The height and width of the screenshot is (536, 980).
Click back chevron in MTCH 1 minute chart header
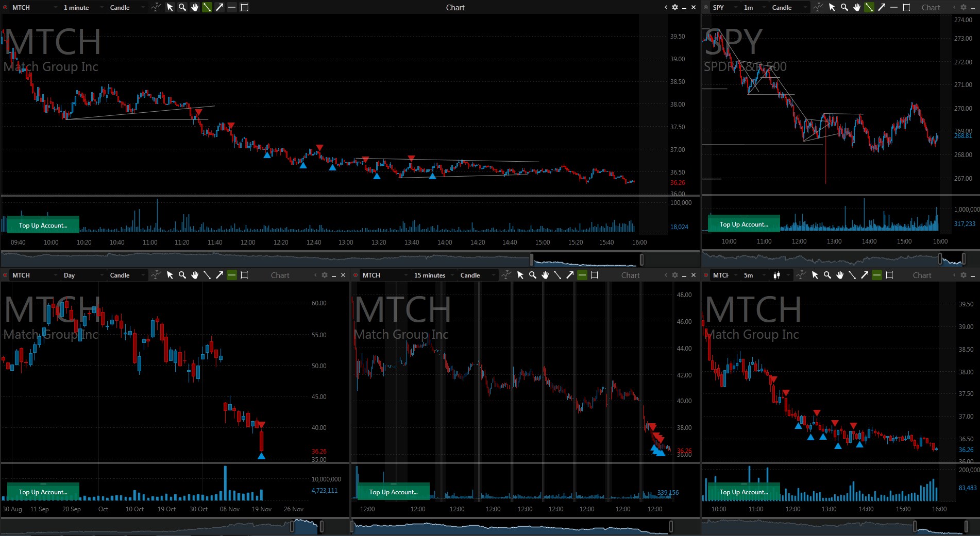(x=666, y=7)
